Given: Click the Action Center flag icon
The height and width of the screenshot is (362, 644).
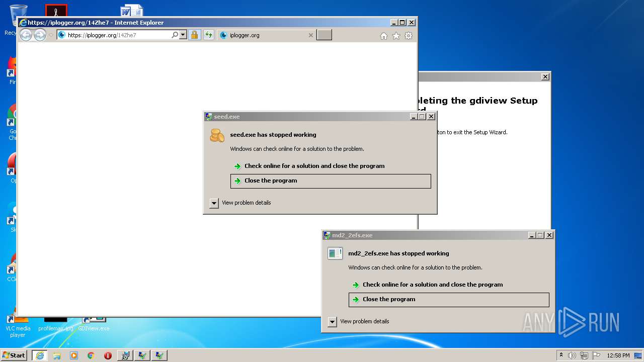Looking at the screenshot, I should 596,355.
